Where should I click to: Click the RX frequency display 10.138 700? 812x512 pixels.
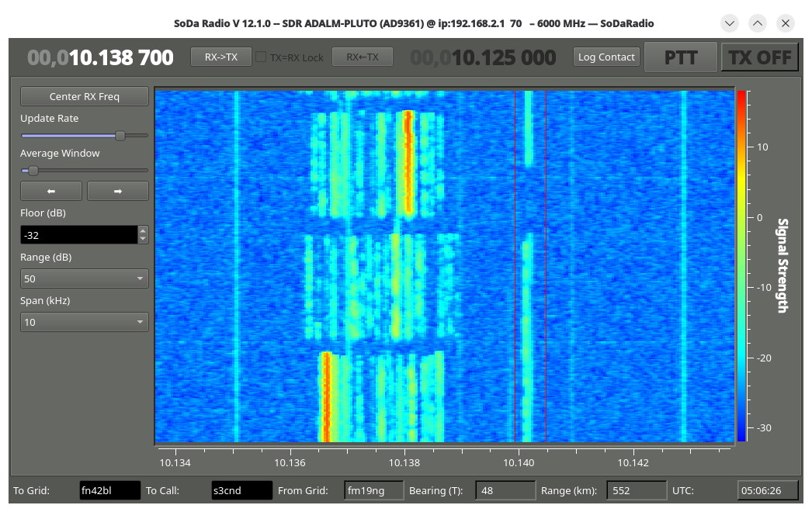coord(100,57)
